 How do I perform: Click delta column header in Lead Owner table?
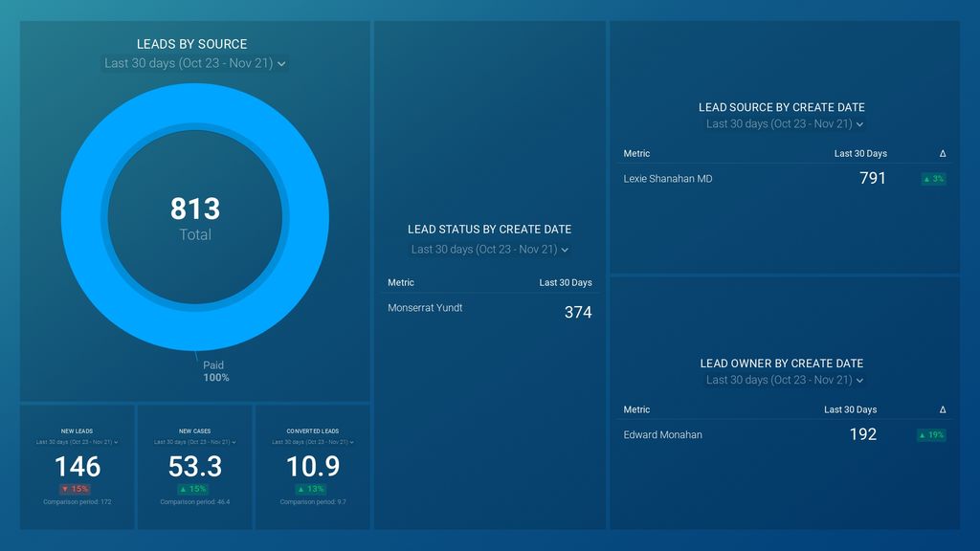(x=943, y=409)
